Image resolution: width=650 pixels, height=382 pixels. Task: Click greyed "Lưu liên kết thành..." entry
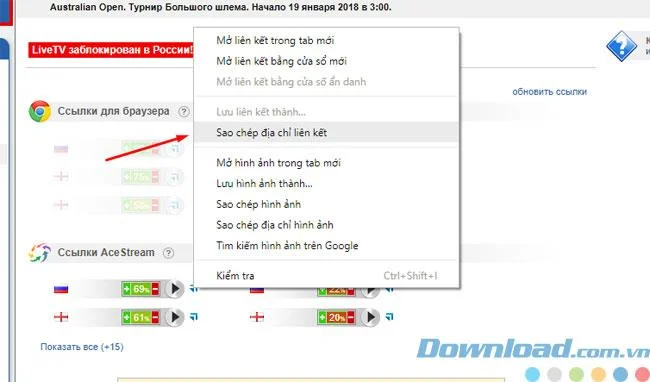[327, 112]
